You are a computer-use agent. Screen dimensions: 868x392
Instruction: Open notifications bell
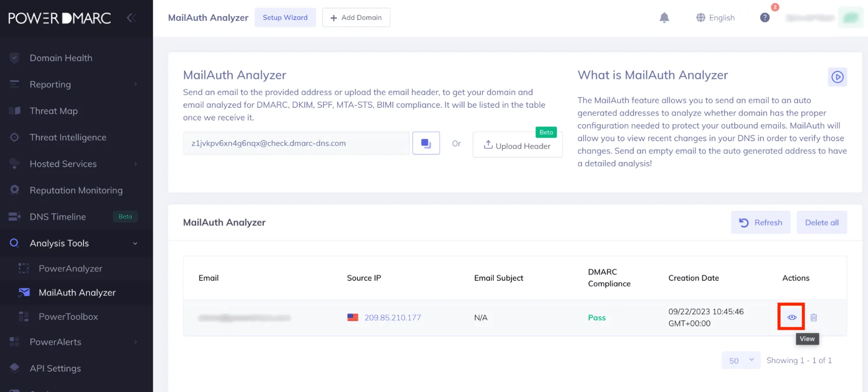click(x=664, y=17)
